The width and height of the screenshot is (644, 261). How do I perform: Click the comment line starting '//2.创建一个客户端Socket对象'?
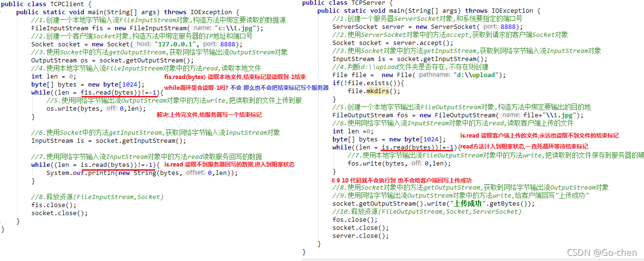(142, 36)
